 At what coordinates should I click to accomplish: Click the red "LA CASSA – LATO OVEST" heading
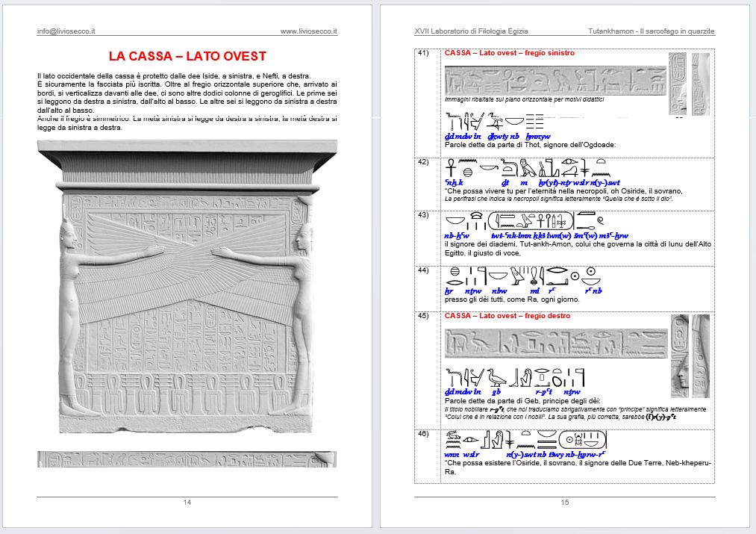tap(187, 57)
